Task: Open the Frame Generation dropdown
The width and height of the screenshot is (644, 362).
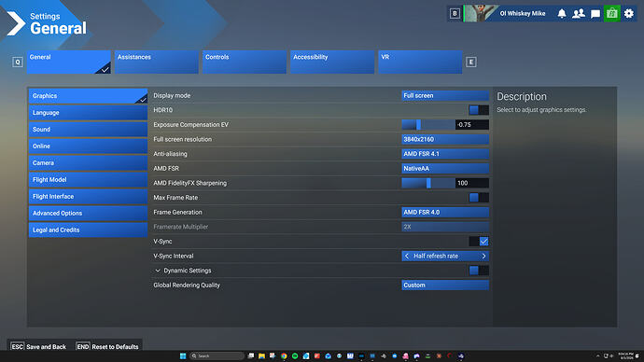Action: (x=445, y=212)
